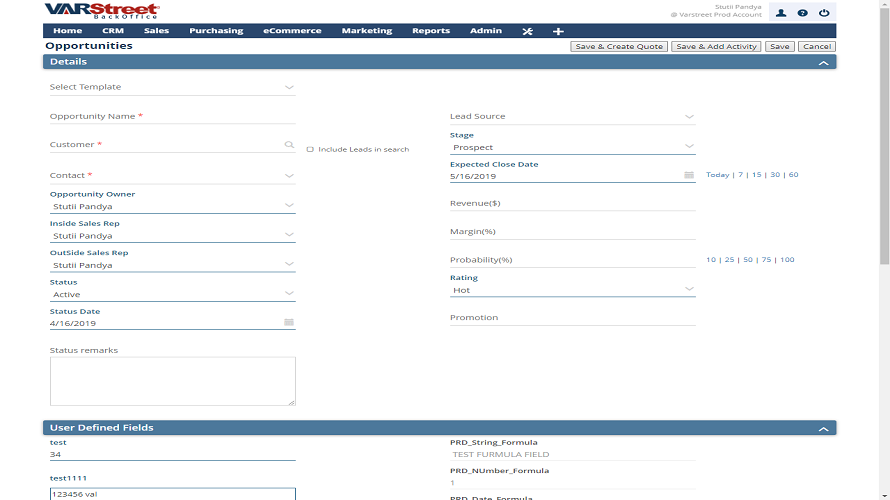Set close date to 15 days
The width and height of the screenshot is (890, 500).
click(757, 175)
